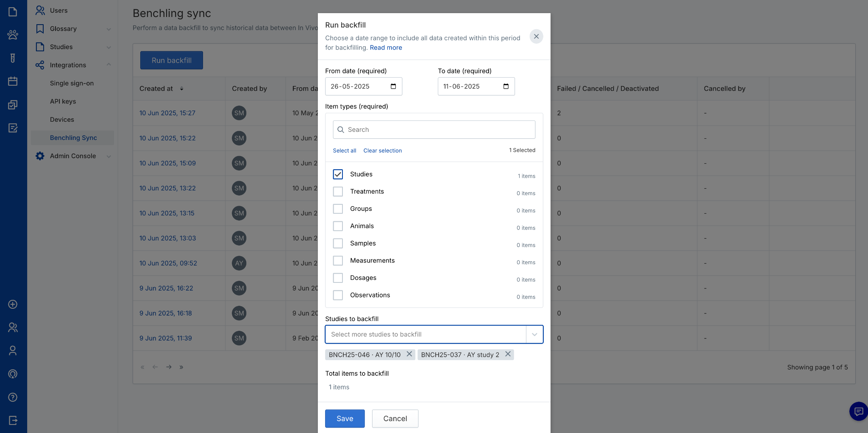Click the logout icon at bottom left
This screenshot has width=868, height=433.
pos(13,420)
